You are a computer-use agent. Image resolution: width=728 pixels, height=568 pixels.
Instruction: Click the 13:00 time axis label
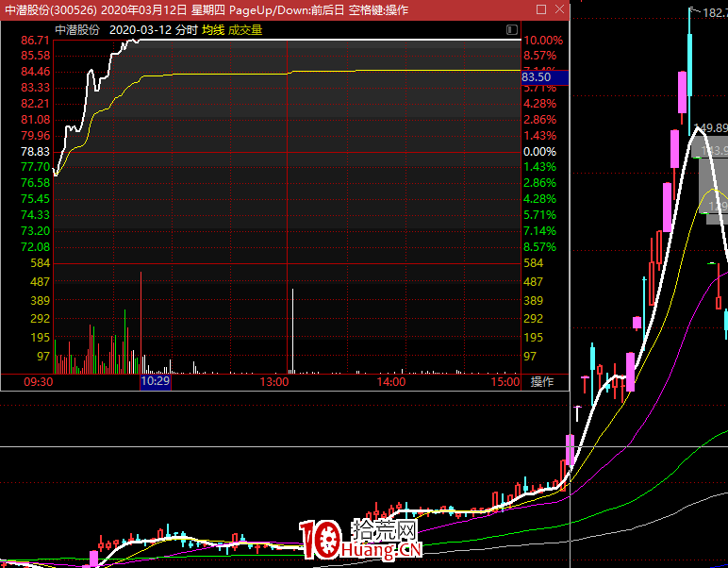(273, 382)
